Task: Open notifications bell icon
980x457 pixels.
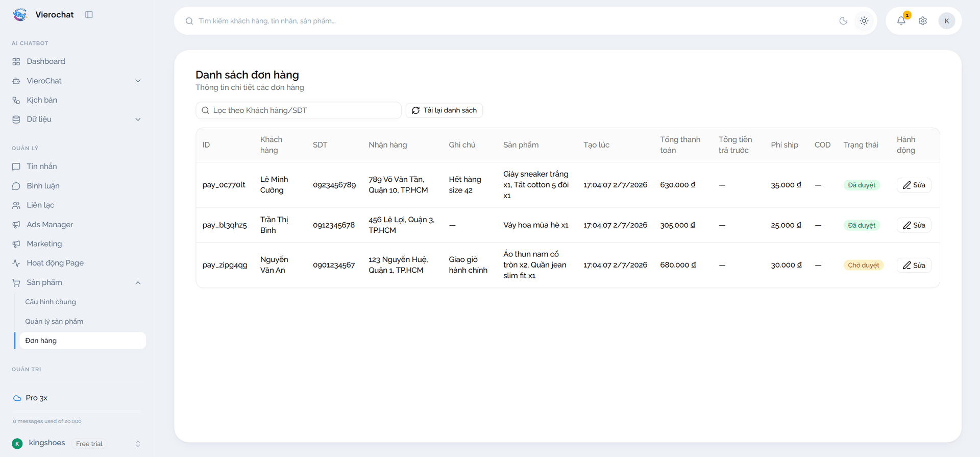Action: coord(901,21)
